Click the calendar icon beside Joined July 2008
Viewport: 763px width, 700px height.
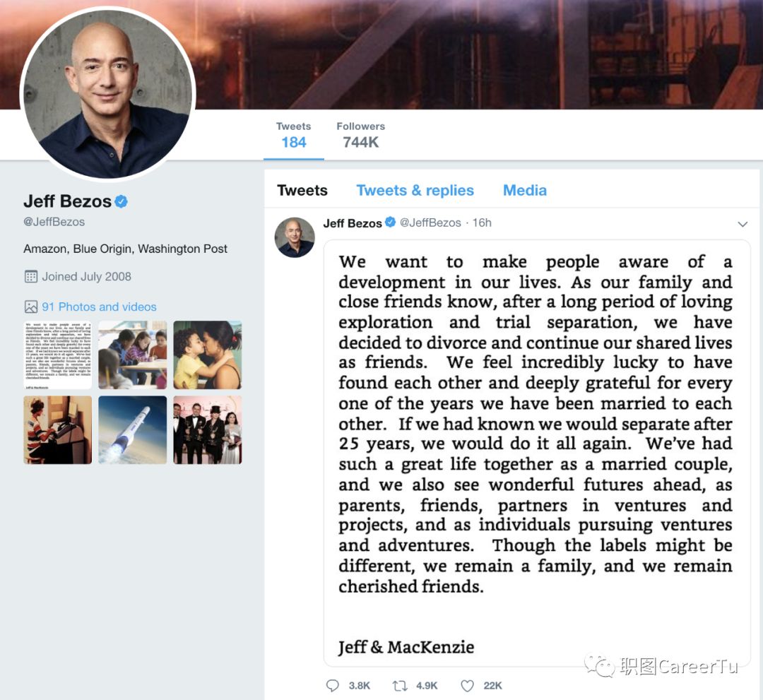(30, 276)
